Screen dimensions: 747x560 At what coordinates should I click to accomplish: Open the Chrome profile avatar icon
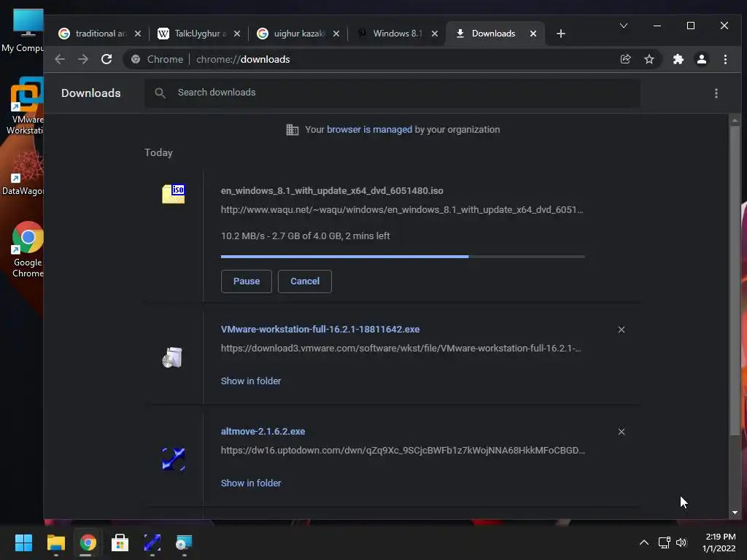pyautogui.click(x=702, y=59)
